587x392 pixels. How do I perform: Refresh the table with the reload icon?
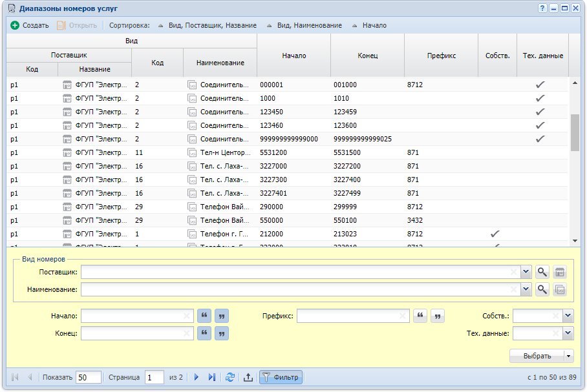pos(230,377)
